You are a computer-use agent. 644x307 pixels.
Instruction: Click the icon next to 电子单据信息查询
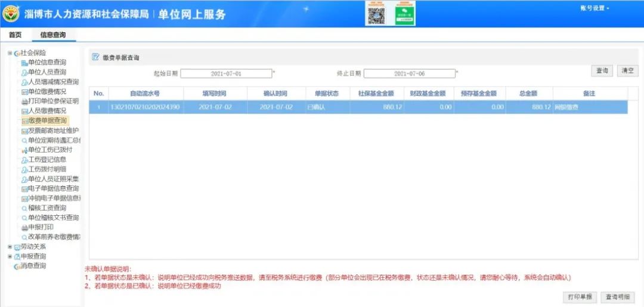24,189
